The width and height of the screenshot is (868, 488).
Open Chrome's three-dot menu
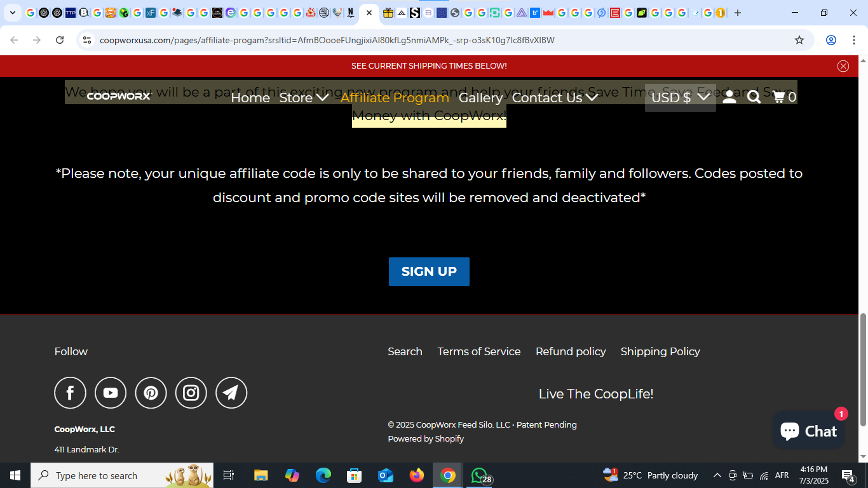click(x=853, y=40)
